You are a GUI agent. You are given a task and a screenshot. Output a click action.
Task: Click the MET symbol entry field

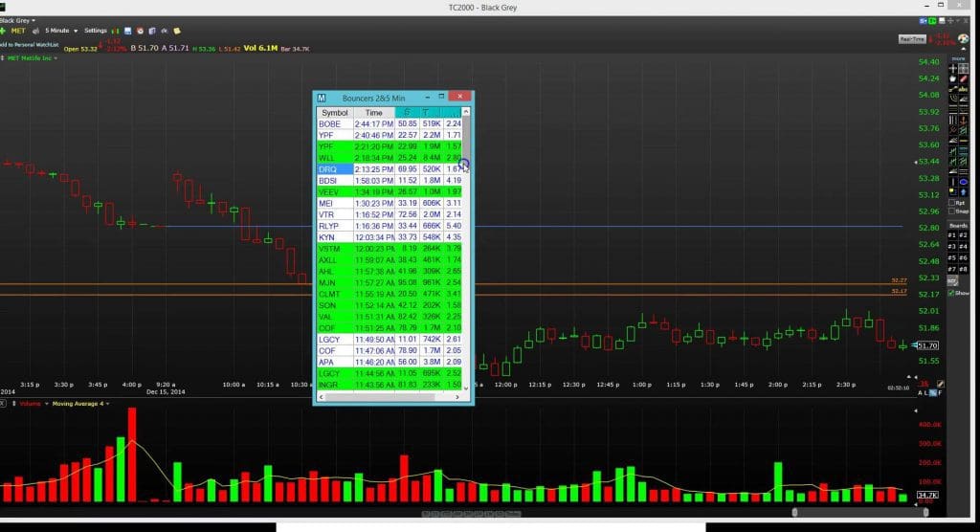[18, 31]
